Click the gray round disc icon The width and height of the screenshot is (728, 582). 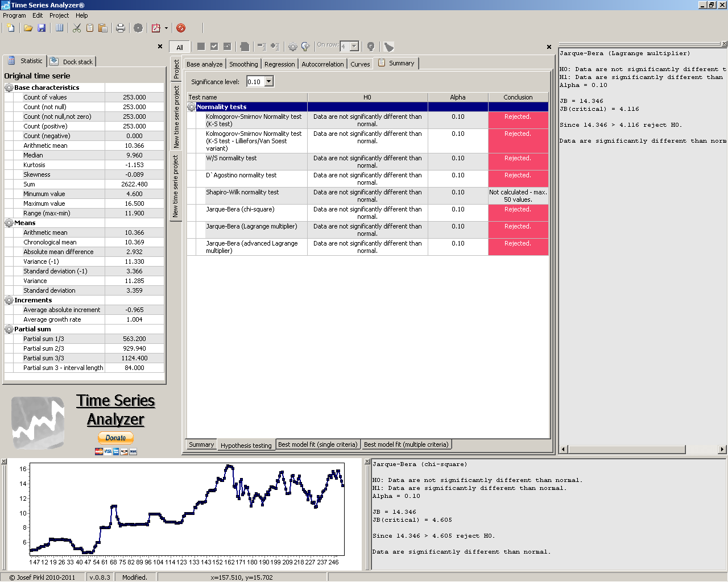click(138, 28)
